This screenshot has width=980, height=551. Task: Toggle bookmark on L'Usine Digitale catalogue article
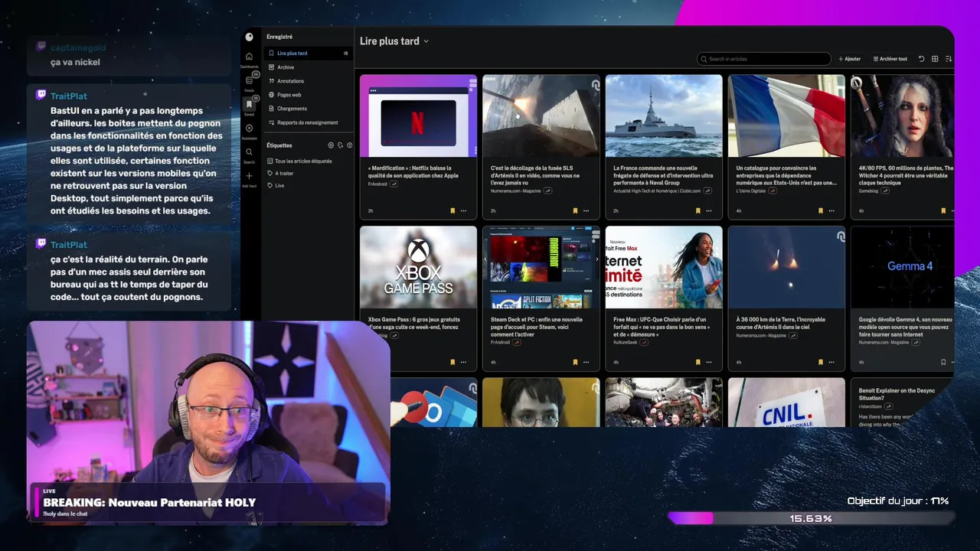pyautogui.click(x=820, y=210)
